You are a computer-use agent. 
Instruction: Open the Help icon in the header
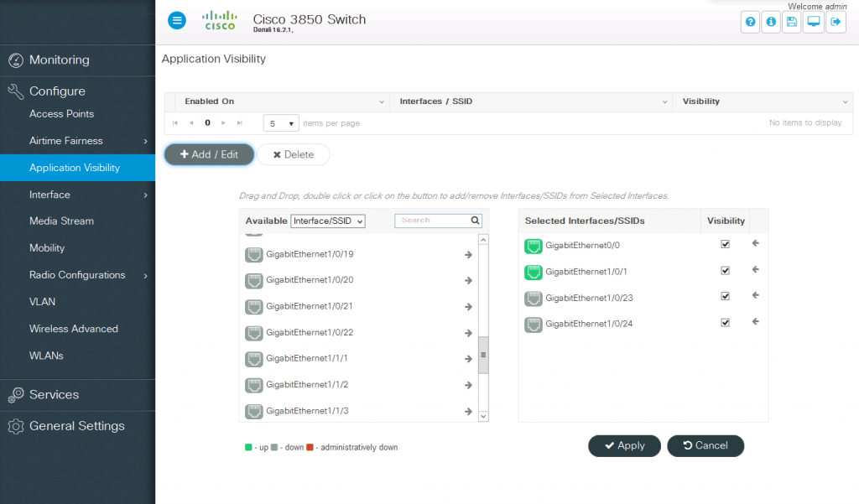coord(749,21)
